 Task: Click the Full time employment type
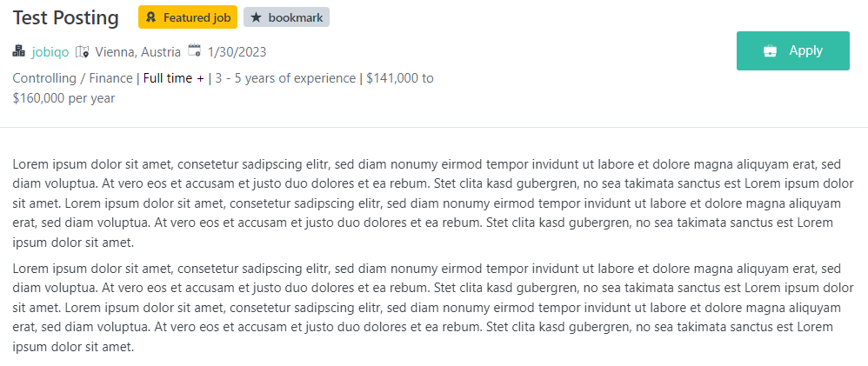click(x=168, y=78)
